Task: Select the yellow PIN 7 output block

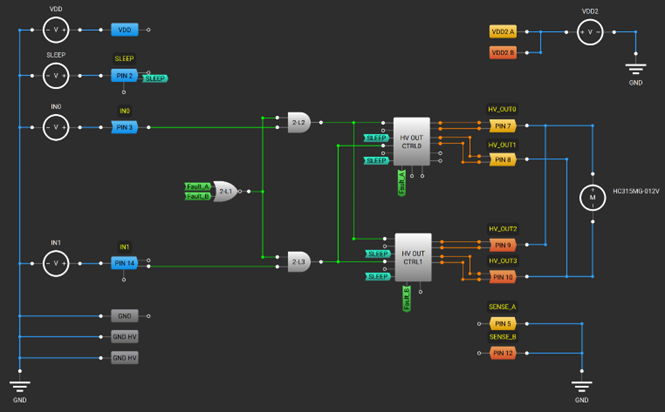Action: (x=502, y=126)
